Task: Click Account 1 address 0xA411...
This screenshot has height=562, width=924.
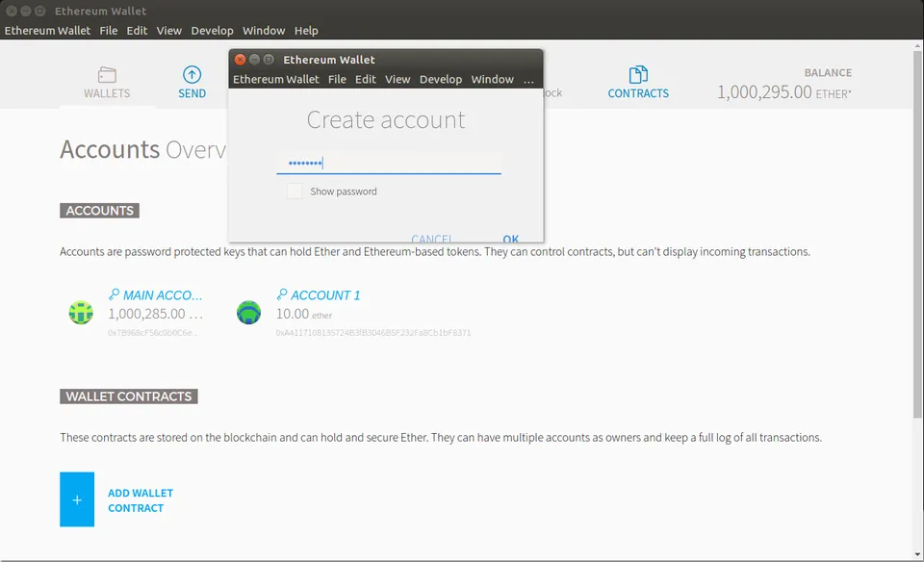Action: click(x=373, y=333)
